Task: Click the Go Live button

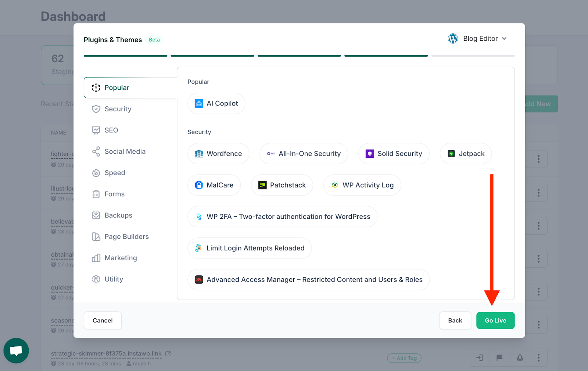Action: [495, 321]
